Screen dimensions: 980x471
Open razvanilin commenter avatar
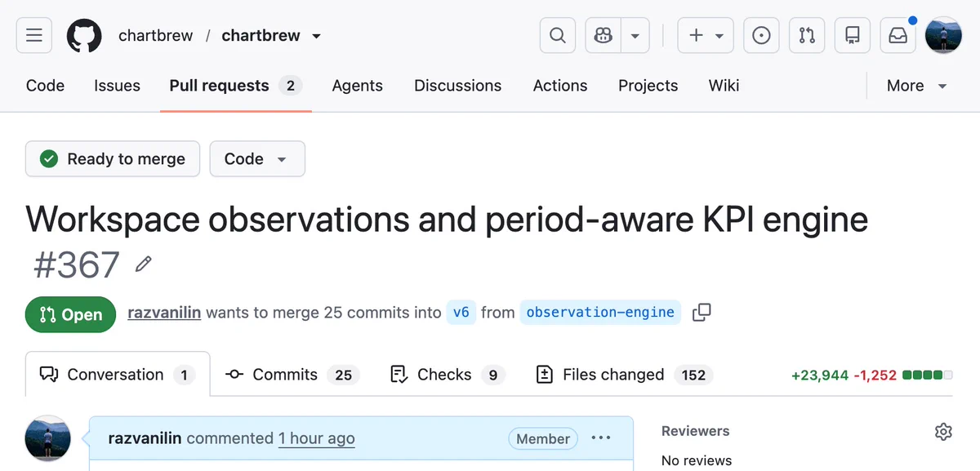coord(48,439)
